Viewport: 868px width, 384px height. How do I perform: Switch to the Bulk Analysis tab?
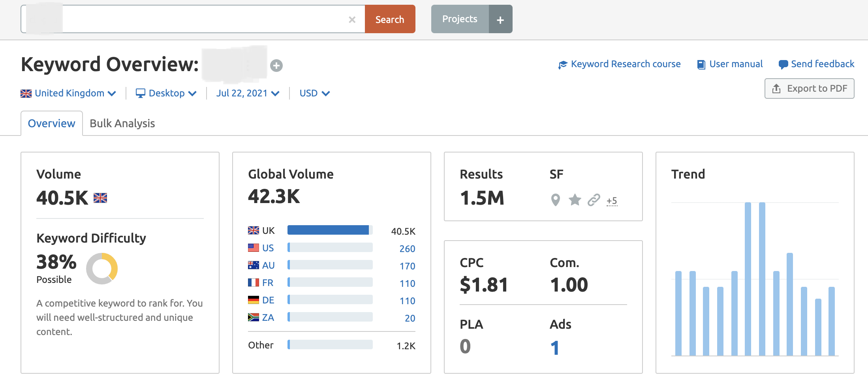point(122,123)
